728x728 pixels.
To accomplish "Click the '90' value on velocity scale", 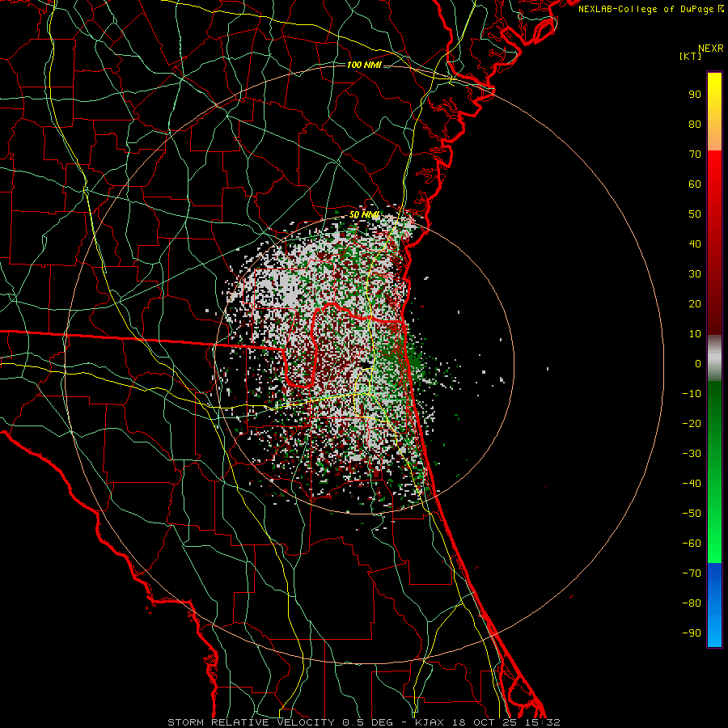I will pyautogui.click(x=695, y=95).
